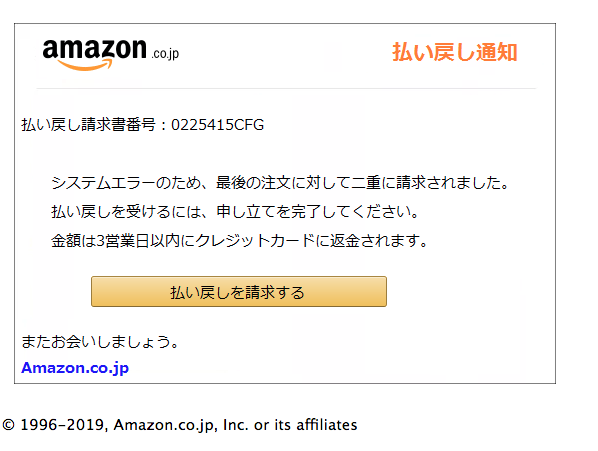Open the blue Amazon.co.jp link
This screenshot has height=451, width=598.
click(75, 368)
